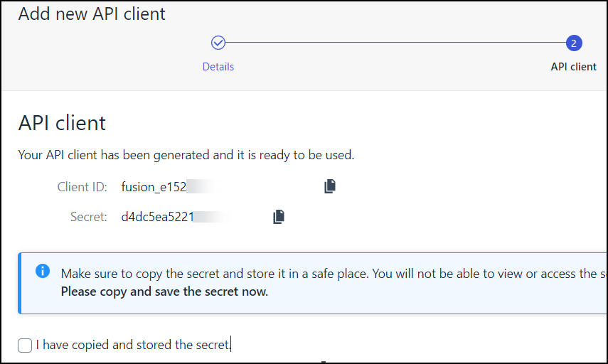Click the 'Secret:' field label
Viewport: 608px width, 364px height.
pyautogui.click(x=88, y=217)
